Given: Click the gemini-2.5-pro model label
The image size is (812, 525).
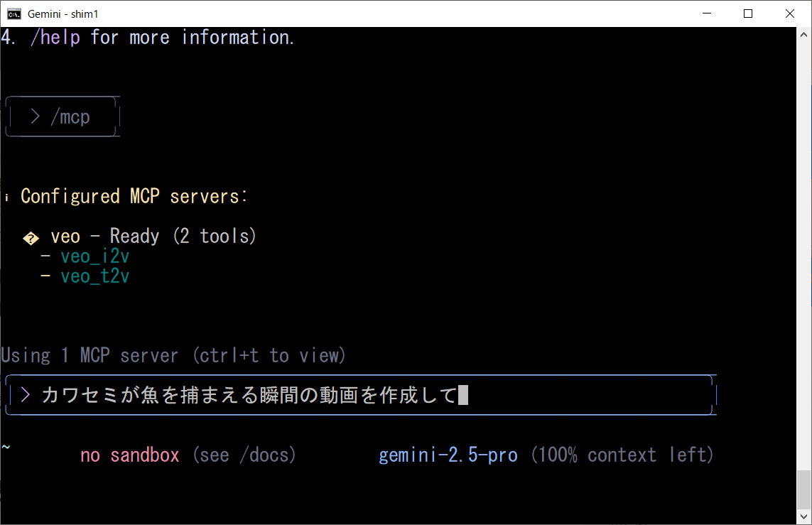Looking at the screenshot, I should [448, 455].
